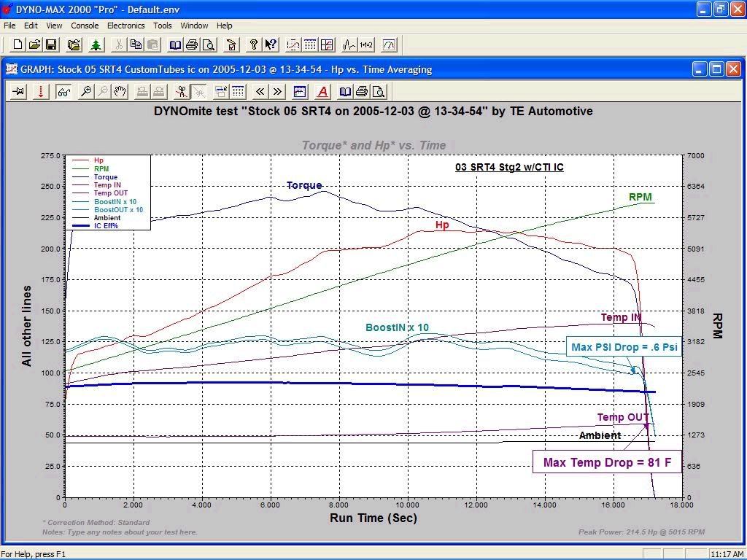
Task: Toggle the scissors trim button
Action: pyautogui.click(x=182, y=91)
